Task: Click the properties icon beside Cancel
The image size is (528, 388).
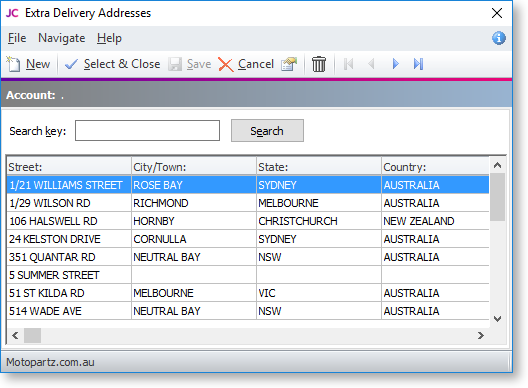Action: click(289, 64)
